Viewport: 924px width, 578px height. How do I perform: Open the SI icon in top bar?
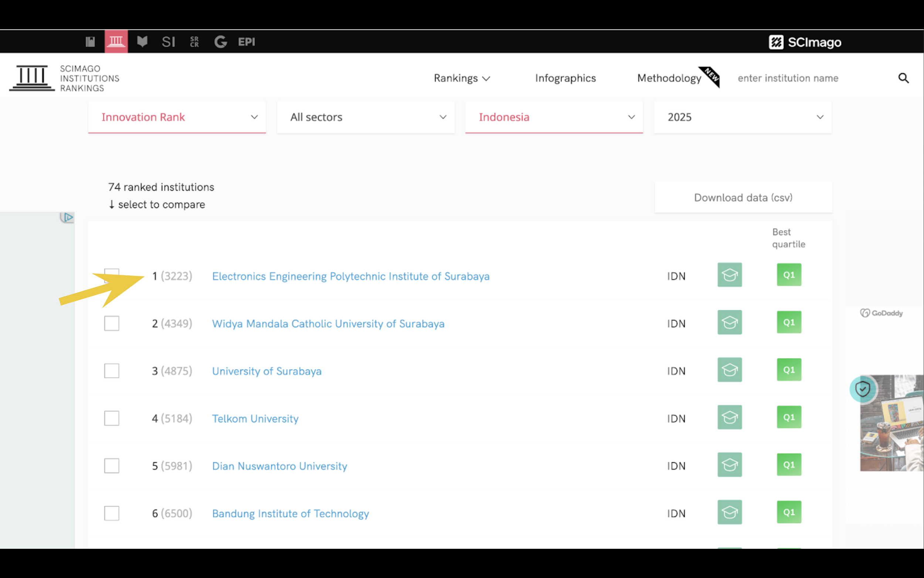coord(168,42)
